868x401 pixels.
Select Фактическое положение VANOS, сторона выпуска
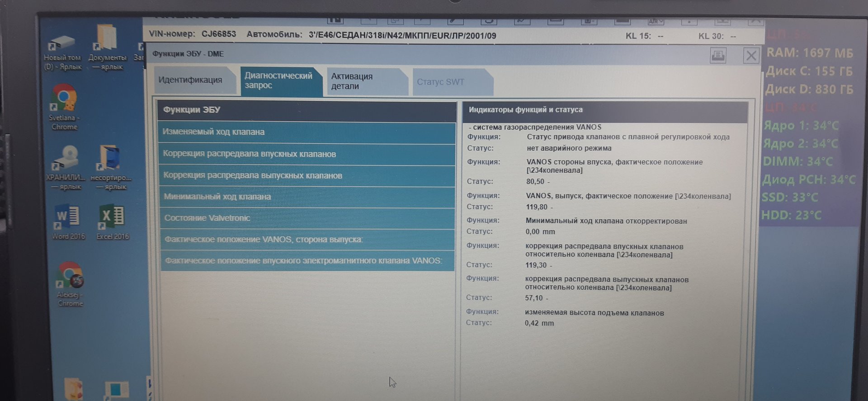[x=307, y=240]
